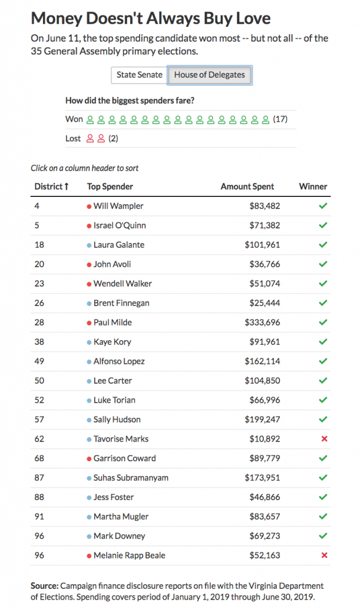The height and width of the screenshot is (611, 364).
Task: Click Suhas Subramanyam's name in the table
Action: (x=131, y=478)
